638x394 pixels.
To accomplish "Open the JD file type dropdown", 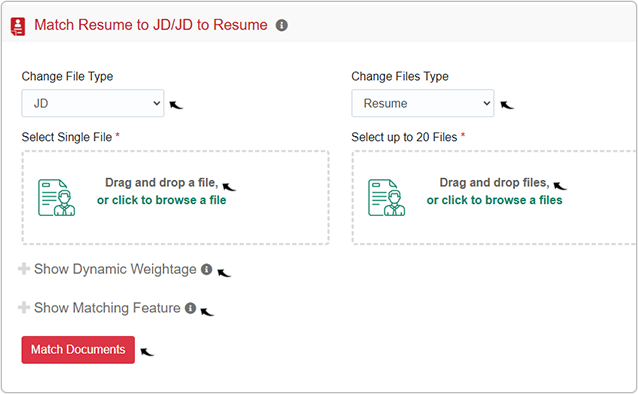I will (93, 103).
